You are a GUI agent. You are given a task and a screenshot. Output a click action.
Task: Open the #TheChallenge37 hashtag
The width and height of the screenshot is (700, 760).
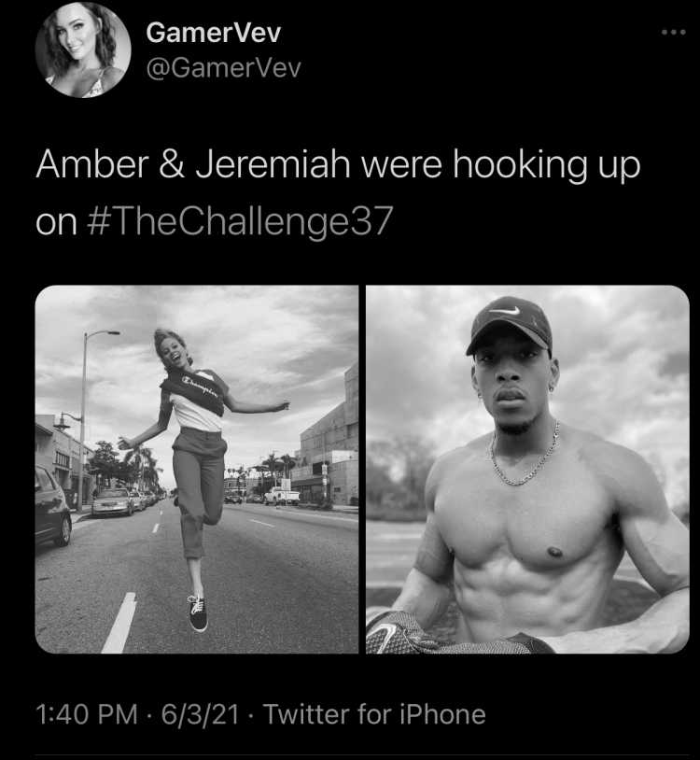click(x=240, y=221)
